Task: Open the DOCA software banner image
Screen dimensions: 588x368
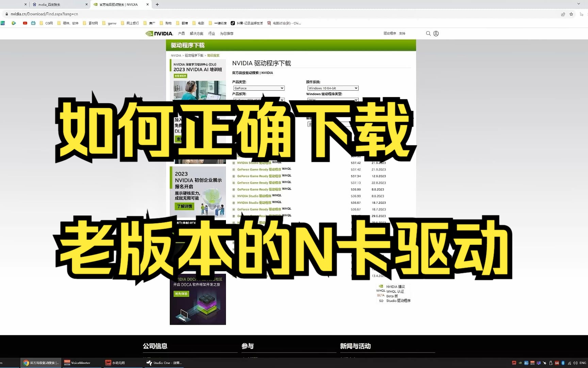Action: (x=198, y=299)
